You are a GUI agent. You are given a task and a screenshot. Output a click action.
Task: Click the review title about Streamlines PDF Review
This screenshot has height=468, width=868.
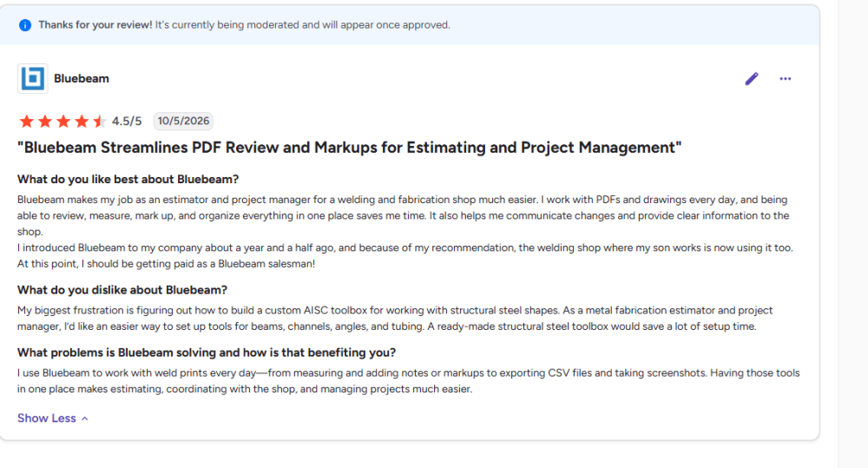349,148
